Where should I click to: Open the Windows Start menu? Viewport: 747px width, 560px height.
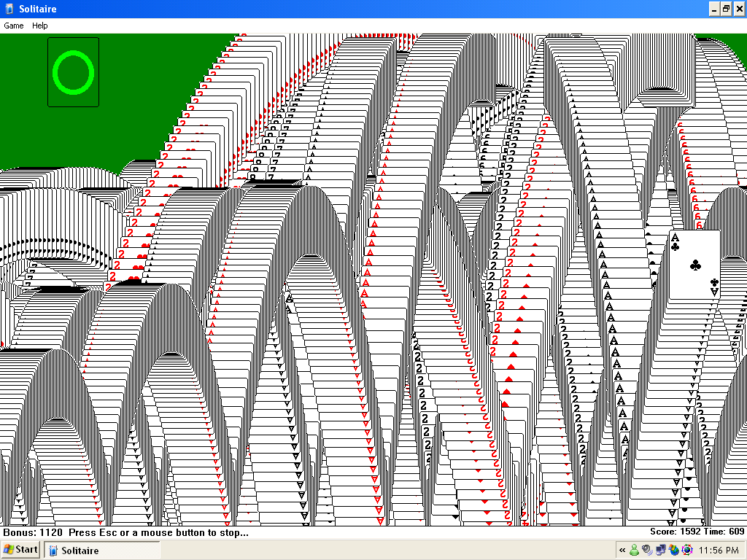click(20, 550)
